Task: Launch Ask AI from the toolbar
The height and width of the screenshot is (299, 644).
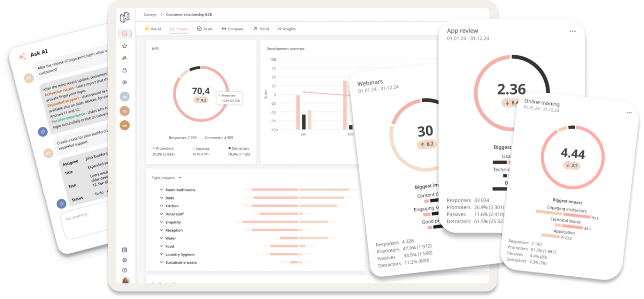Action: (x=153, y=29)
